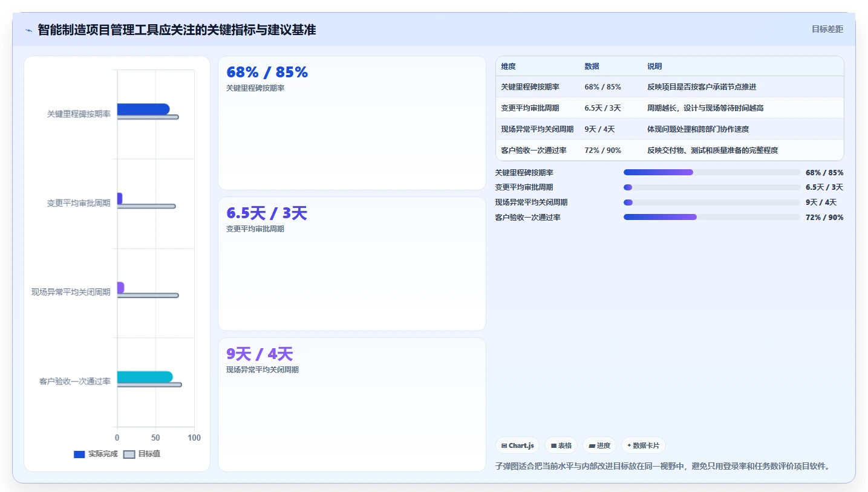Toggle the 实际完成 legend label
The width and height of the screenshot is (868, 492).
(x=103, y=454)
